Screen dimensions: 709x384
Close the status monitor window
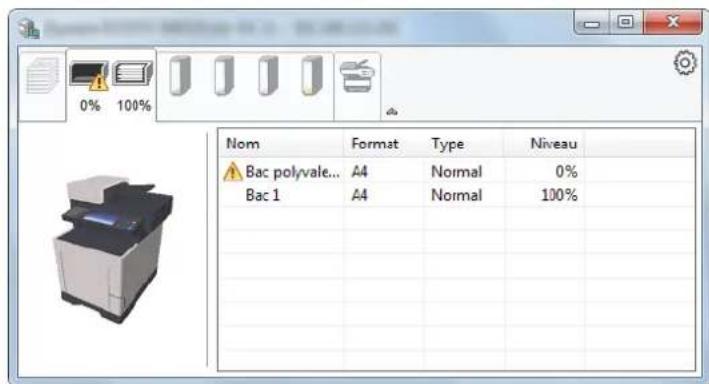[673, 22]
